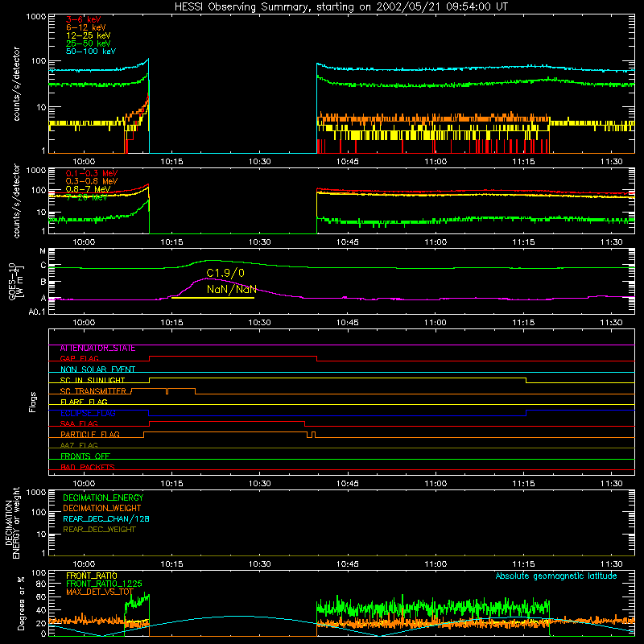Click the PARTICLE_FLAG label
The height and width of the screenshot is (644, 644).
point(90,435)
